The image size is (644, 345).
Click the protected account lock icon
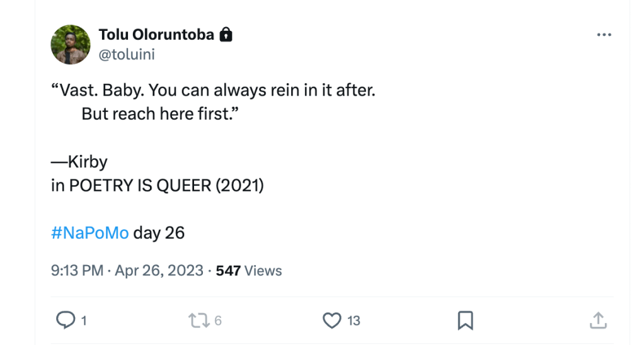click(226, 35)
